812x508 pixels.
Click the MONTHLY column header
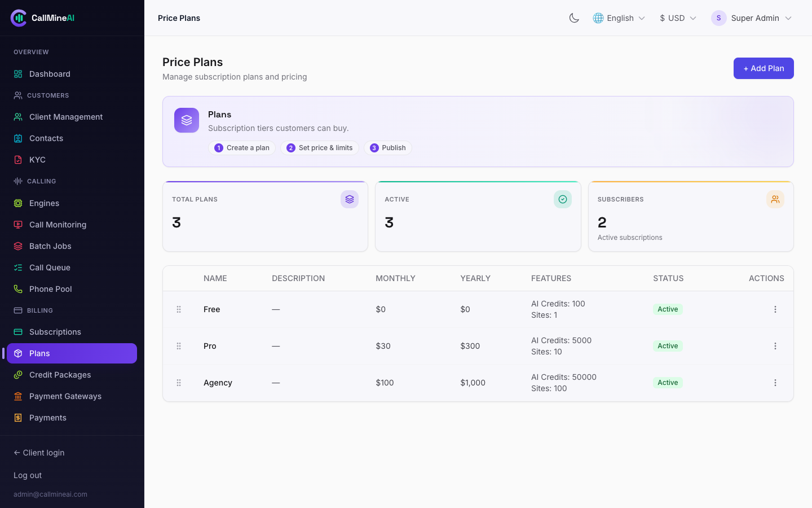[395, 278]
